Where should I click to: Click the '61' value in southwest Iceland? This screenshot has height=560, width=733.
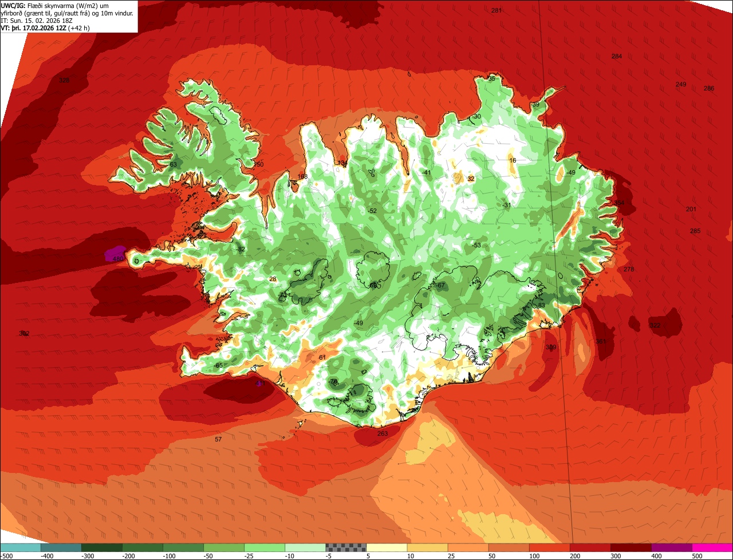(x=322, y=357)
